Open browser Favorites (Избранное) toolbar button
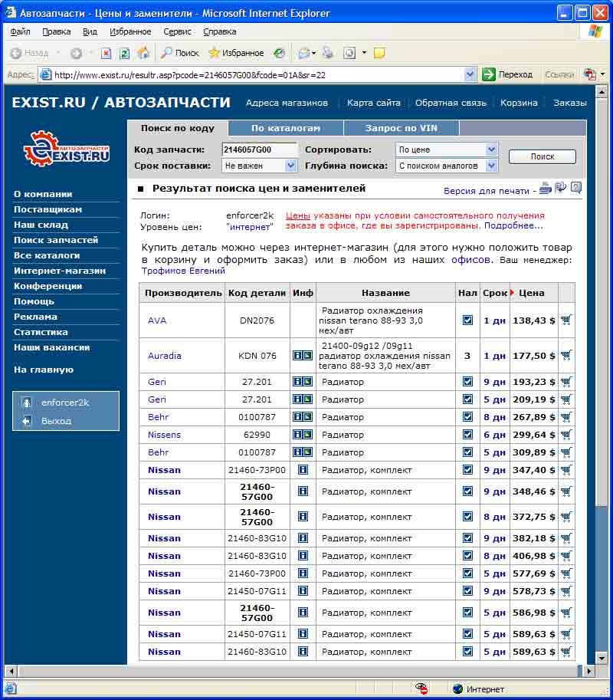Image resolution: width=613 pixels, height=700 pixels. tap(237, 53)
